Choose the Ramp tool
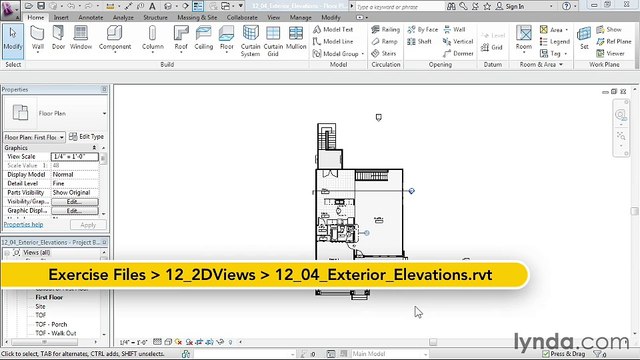The height and width of the screenshot is (360, 640). 384,41
